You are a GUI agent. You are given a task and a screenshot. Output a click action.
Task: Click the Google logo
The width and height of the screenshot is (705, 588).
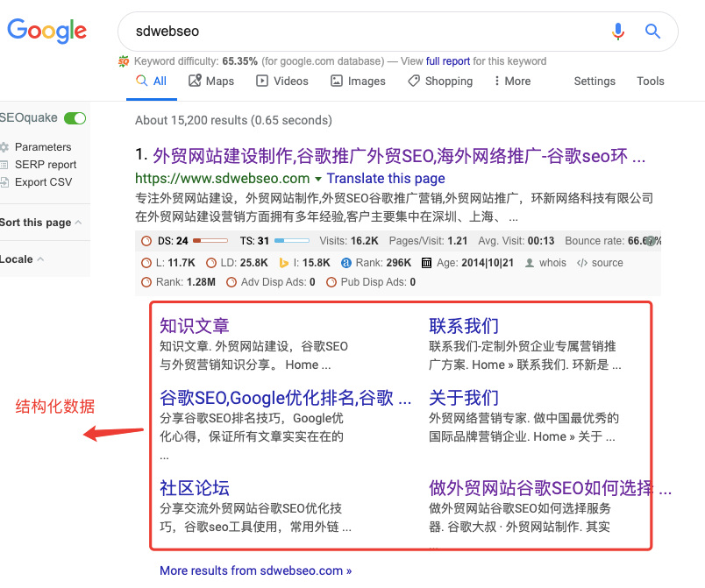pos(46,31)
